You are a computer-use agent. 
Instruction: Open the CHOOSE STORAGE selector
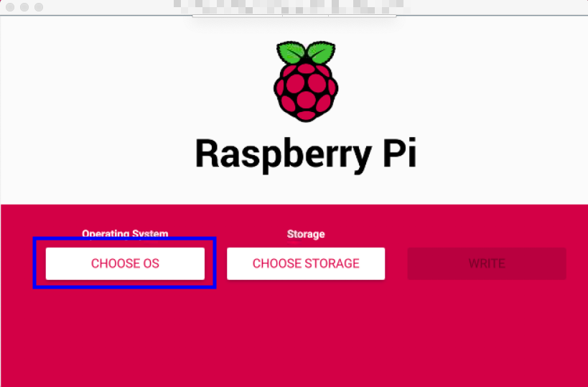point(306,264)
